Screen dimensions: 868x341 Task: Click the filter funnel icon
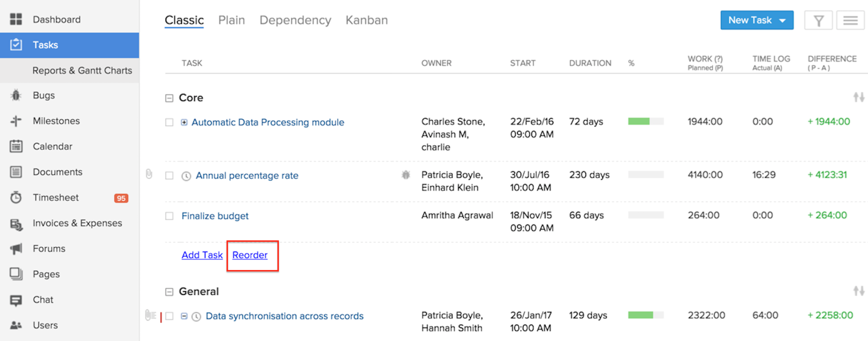click(x=819, y=20)
